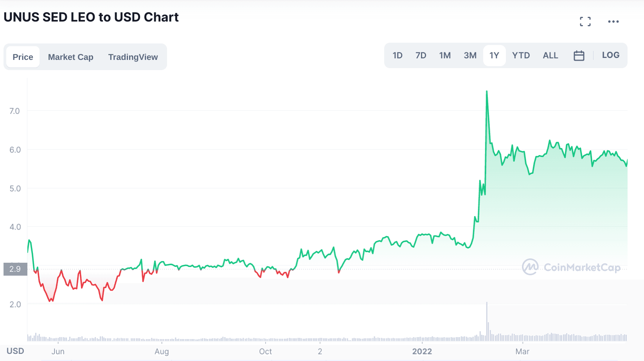This screenshot has height=361, width=644.
Task: Select the 7D time range
Action: [x=421, y=56]
